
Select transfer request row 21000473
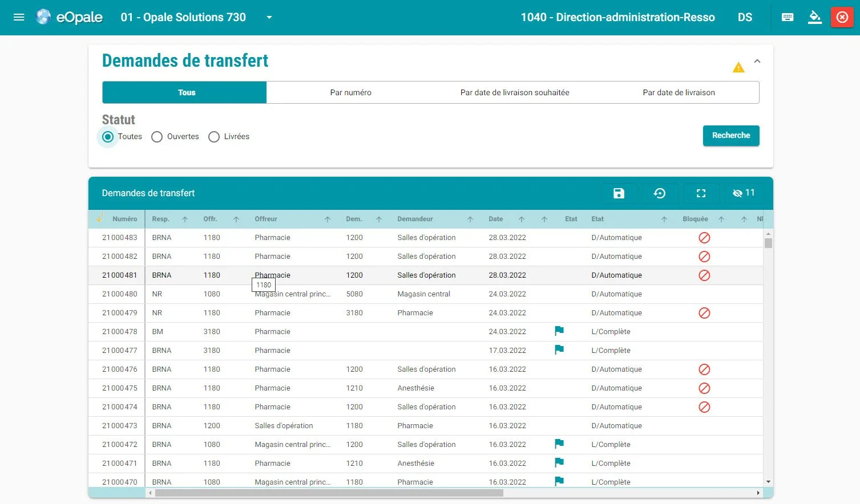(426, 426)
